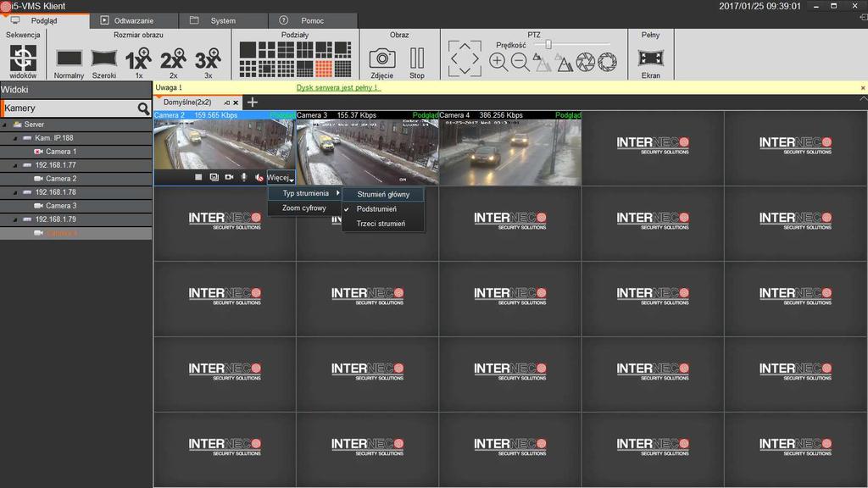Collapse the ribbon with top-right chevron

click(863, 98)
